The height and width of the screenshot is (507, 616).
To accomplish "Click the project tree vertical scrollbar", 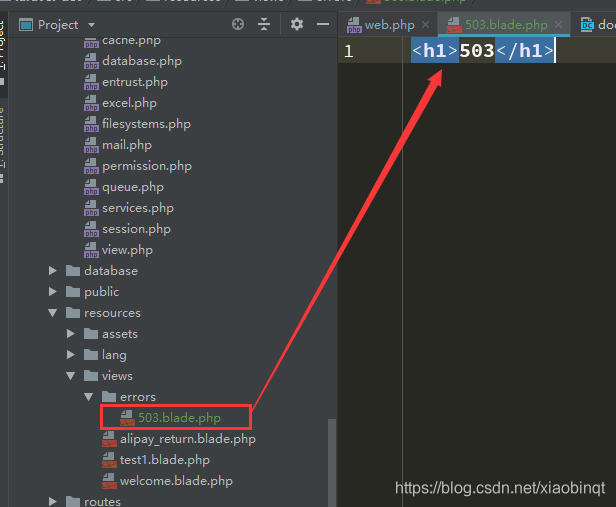I will (x=332, y=462).
